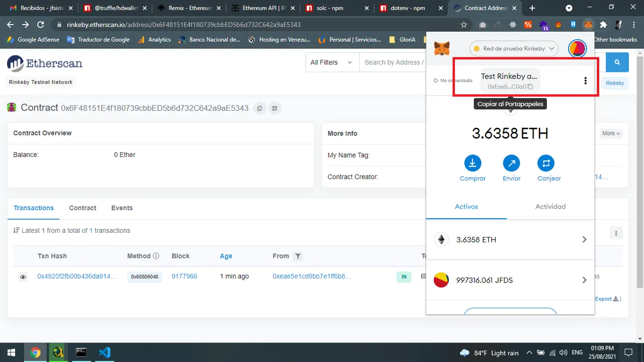The height and width of the screenshot is (362, 644).
Task: Expand the 3.6358 ETH asset row chevron
Action: point(584,240)
